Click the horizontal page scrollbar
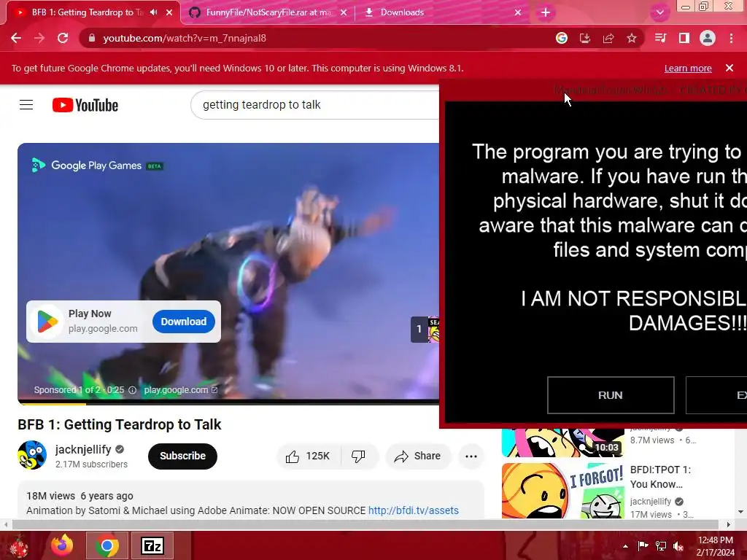Screen dimensions: 747x560 point(365,524)
